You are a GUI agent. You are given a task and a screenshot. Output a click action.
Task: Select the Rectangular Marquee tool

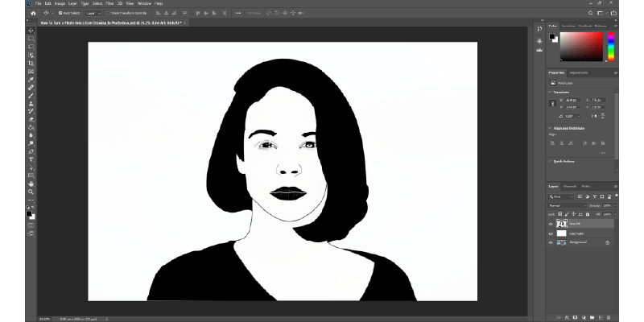pyautogui.click(x=31, y=38)
